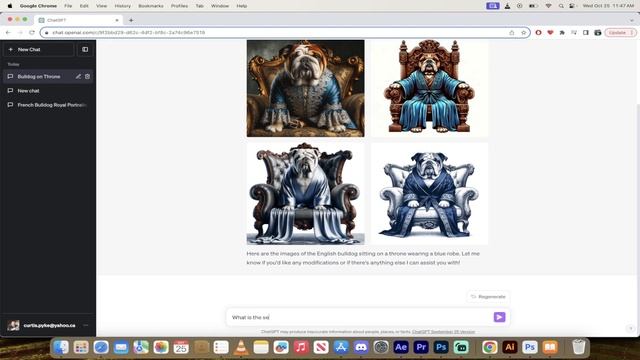The height and width of the screenshot is (360, 640).
Task: Go back with the browser arrow
Action: tap(8, 32)
